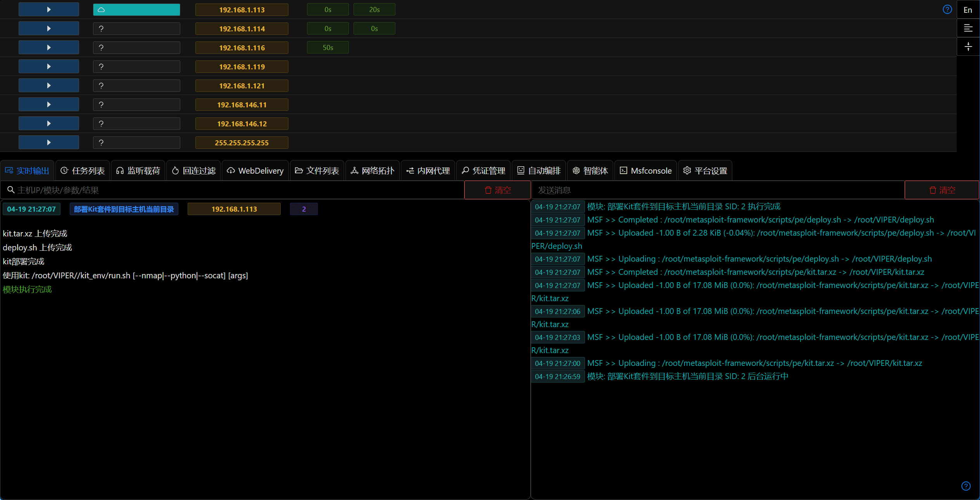Click session ID tag 2 in module output
This screenshot has width=980, height=500.
tap(304, 209)
